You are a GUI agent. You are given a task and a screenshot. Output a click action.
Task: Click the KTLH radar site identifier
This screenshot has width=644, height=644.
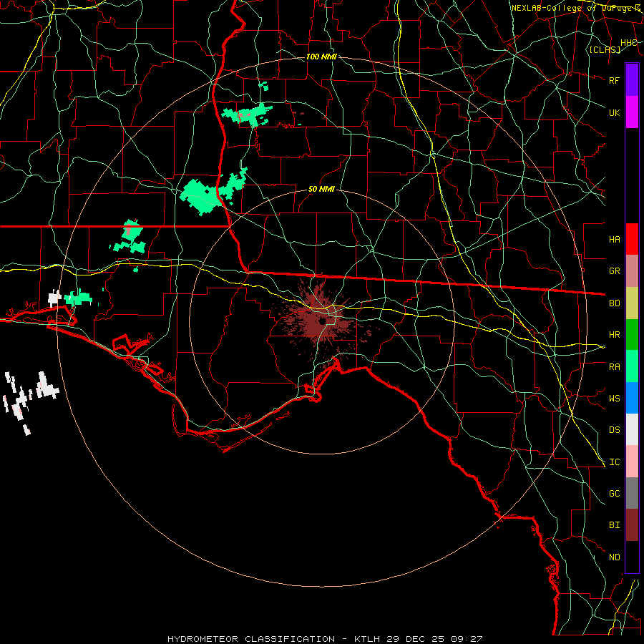(367, 639)
